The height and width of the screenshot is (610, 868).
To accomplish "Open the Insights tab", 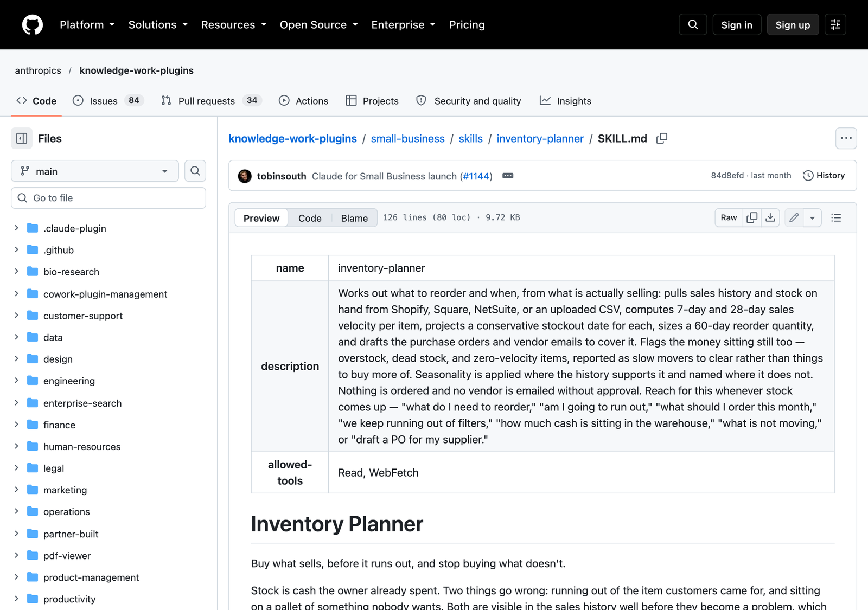I will point(565,101).
